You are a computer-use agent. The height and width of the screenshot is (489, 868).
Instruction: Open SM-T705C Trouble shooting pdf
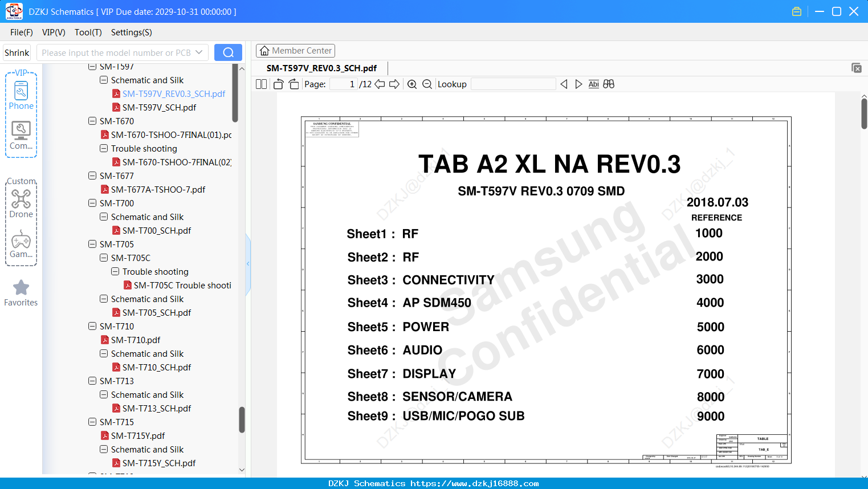178,285
